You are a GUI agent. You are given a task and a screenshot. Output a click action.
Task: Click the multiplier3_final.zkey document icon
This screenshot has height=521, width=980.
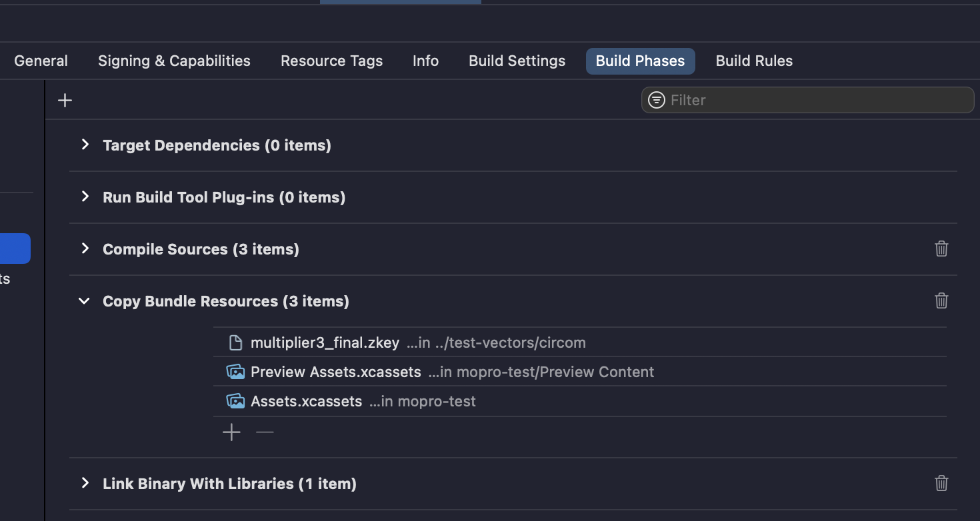pos(235,342)
